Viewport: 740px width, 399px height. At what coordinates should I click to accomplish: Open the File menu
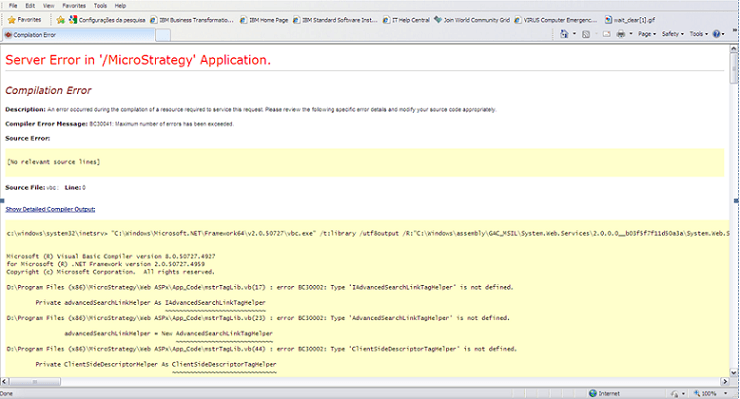tap(13, 6)
